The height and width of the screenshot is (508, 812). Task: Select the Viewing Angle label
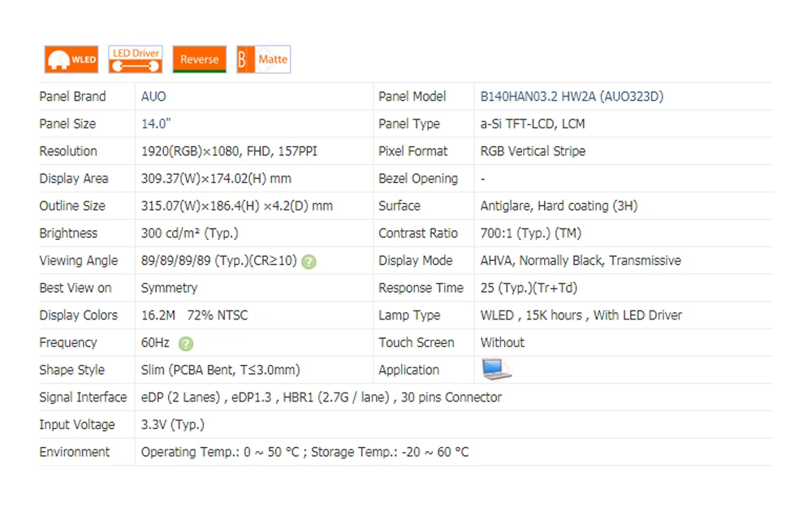[79, 261]
